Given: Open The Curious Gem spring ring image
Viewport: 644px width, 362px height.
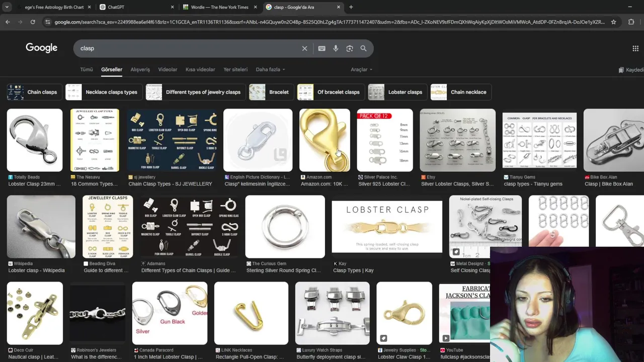Looking at the screenshot, I should [x=285, y=227].
